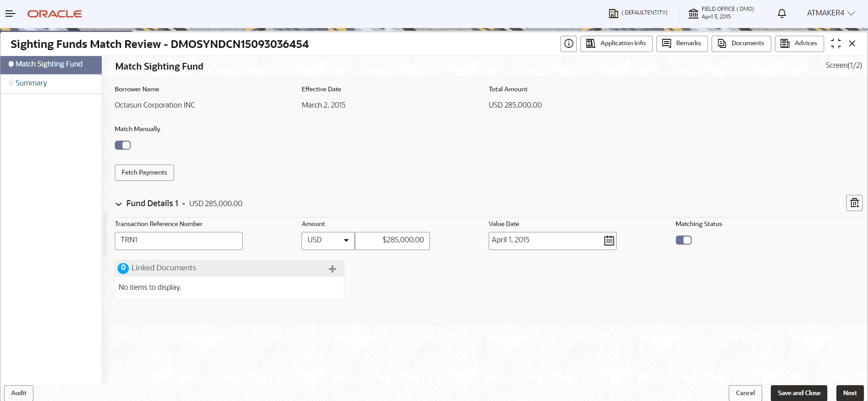The width and height of the screenshot is (868, 401).
Task: Collapse the Fund Details 1 section
Action: point(118,204)
